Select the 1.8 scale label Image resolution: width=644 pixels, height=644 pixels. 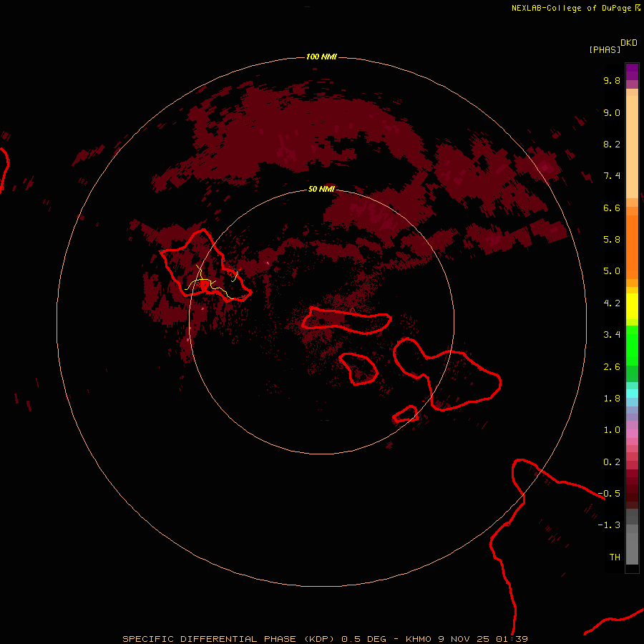click(x=612, y=399)
